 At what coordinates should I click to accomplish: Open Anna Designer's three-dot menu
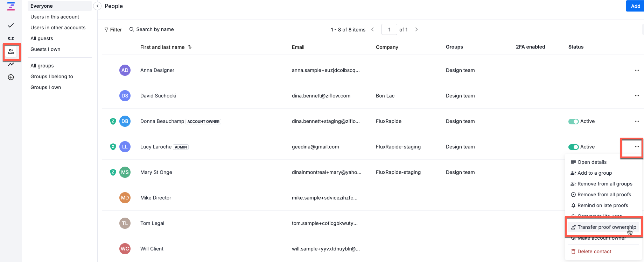tap(637, 70)
